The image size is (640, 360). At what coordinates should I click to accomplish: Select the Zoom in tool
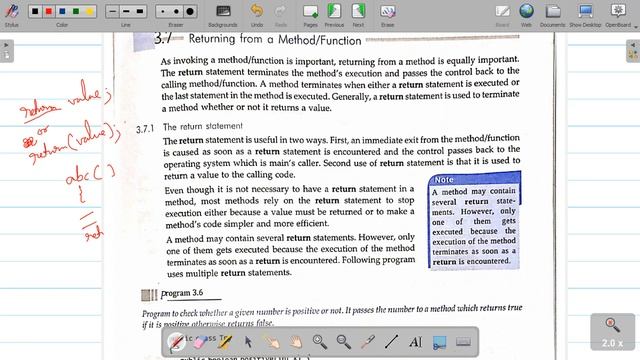320,342
